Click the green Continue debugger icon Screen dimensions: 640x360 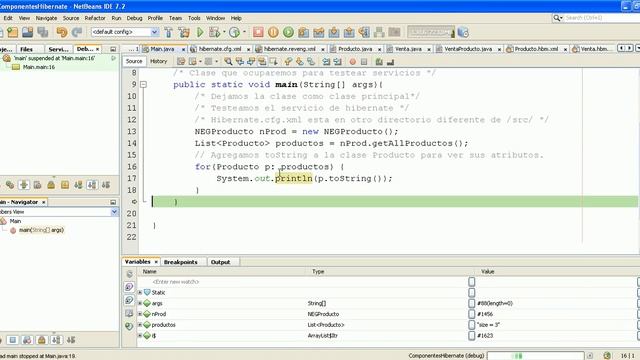pos(288,32)
